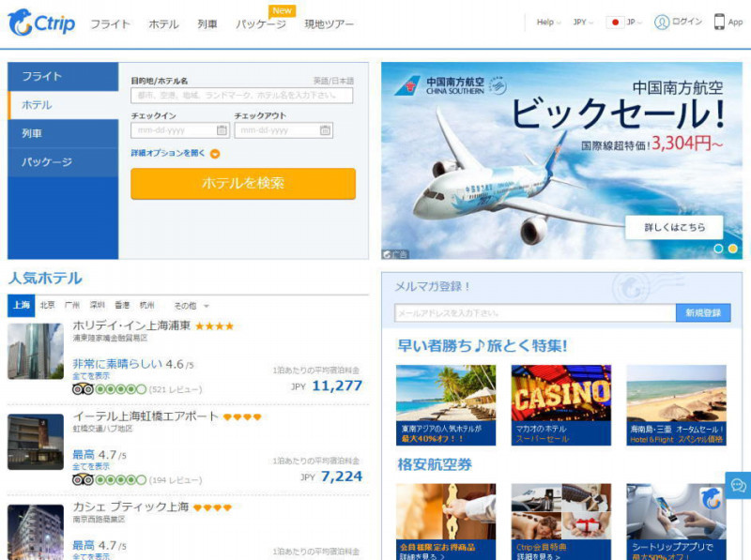Focus the チェックイン date field

tap(180, 130)
